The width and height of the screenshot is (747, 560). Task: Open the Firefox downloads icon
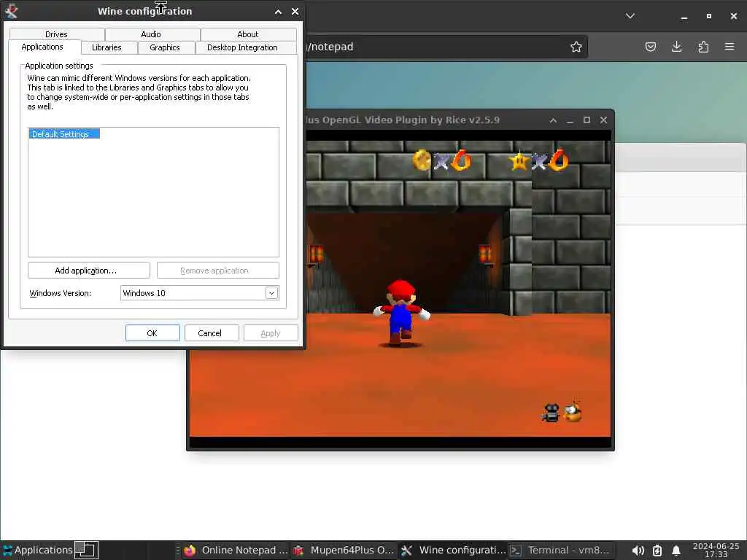[x=676, y=47]
